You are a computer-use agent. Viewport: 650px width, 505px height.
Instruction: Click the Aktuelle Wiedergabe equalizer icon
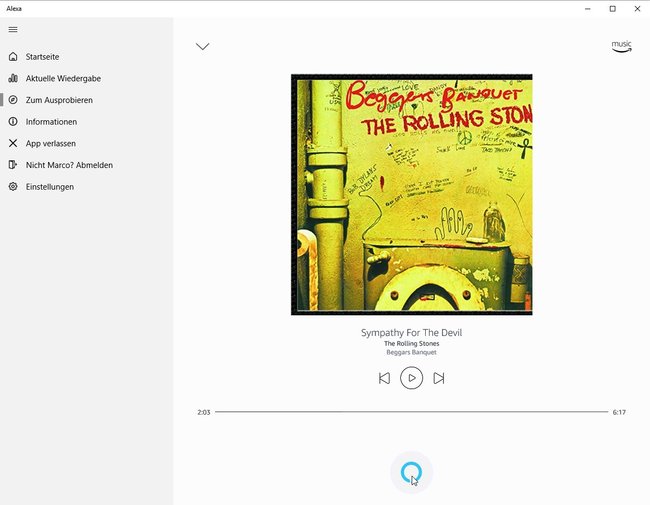click(x=13, y=78)
